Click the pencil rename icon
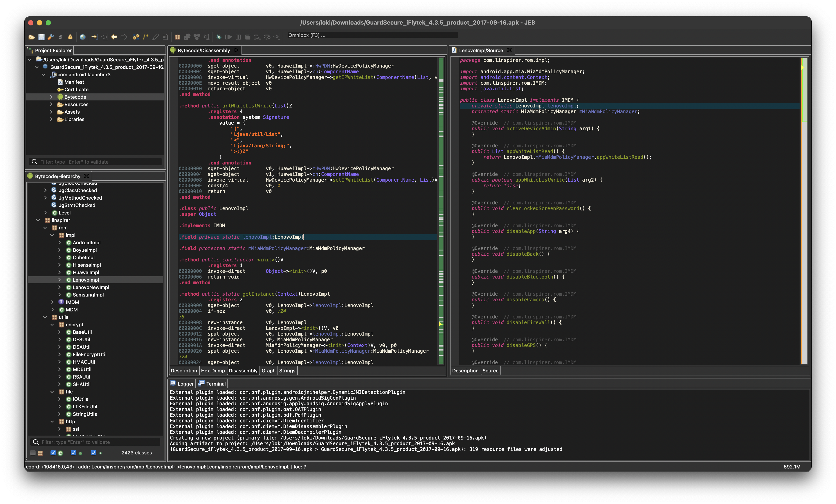 tap(155, 37)
